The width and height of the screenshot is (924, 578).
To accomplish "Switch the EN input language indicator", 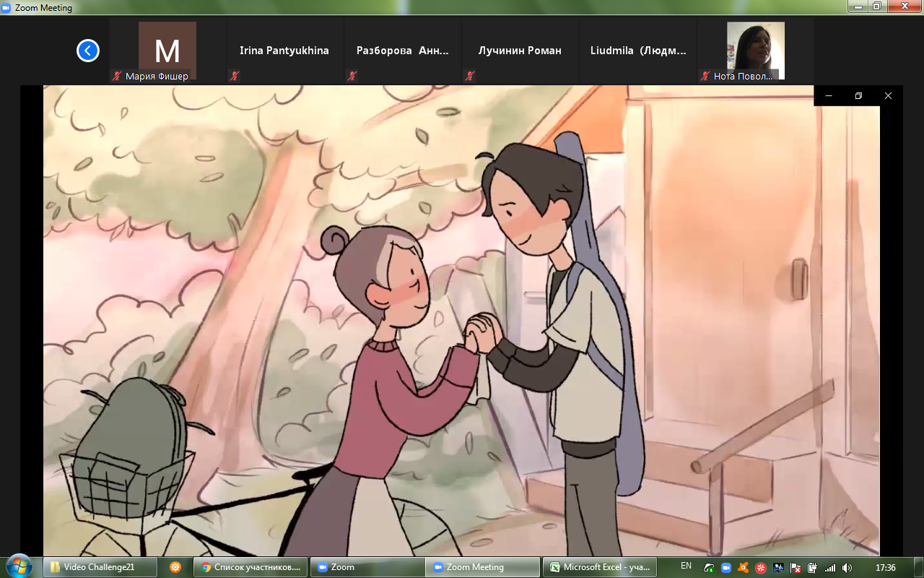I will tap(686, 566).
